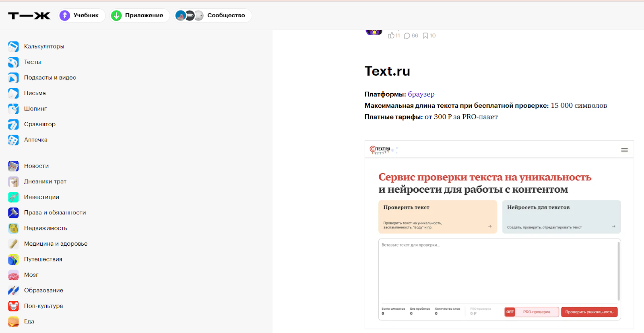Open comments showing 66 replies
Viewport: 644px width, 333px height.
pos(411,36)
